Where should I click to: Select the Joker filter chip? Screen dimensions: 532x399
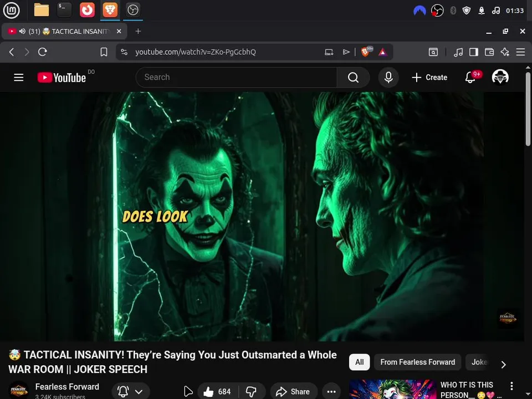[x=479, y=362]
